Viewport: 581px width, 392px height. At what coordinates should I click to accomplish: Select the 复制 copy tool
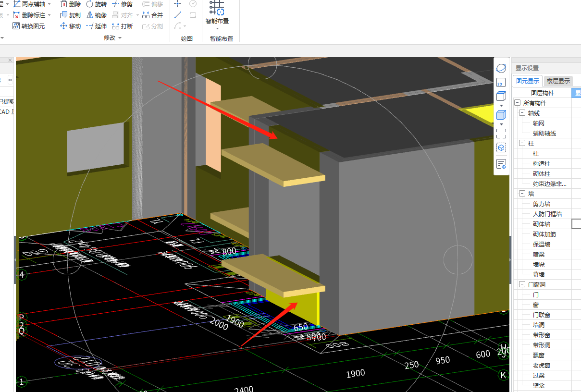click(x=70, y=15)
